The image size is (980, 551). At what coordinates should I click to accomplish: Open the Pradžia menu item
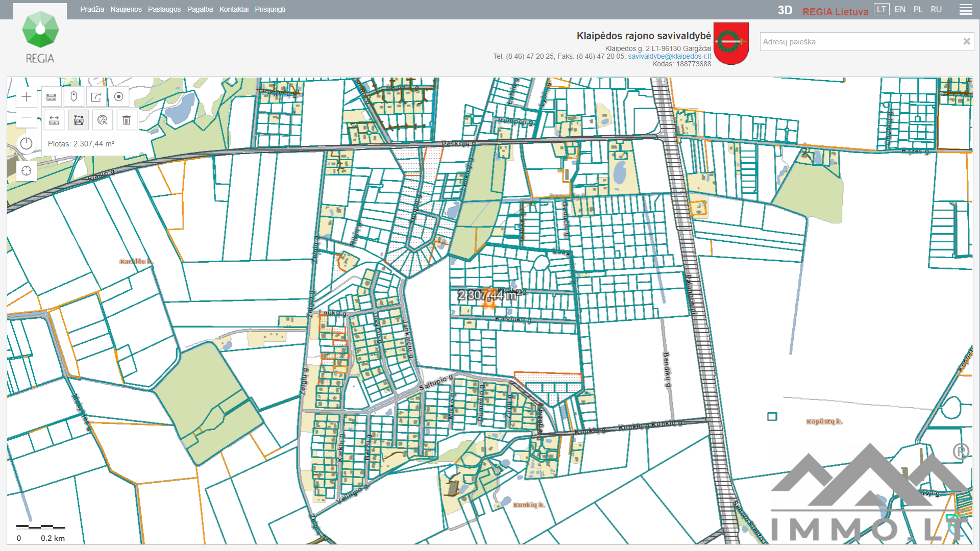92,9
